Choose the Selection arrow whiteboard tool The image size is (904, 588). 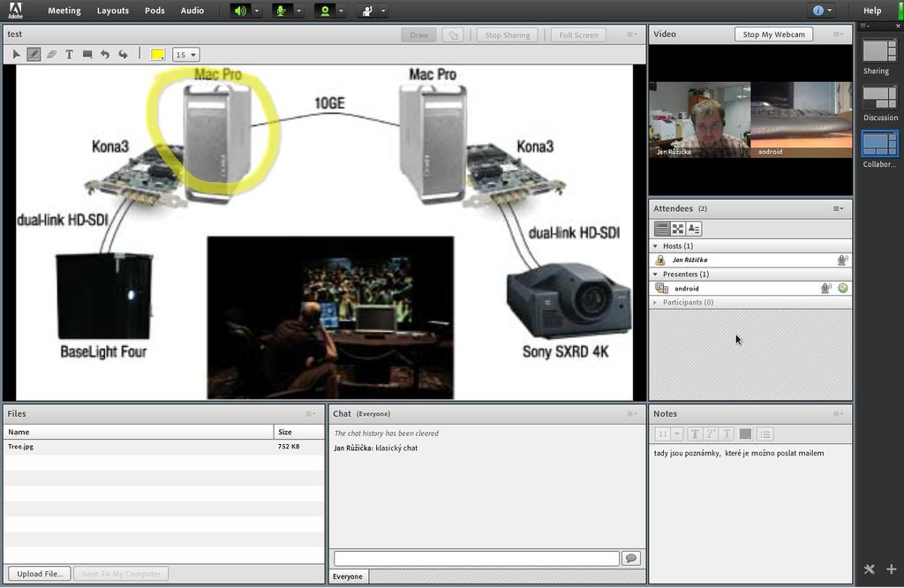click(x=16, y=54)
